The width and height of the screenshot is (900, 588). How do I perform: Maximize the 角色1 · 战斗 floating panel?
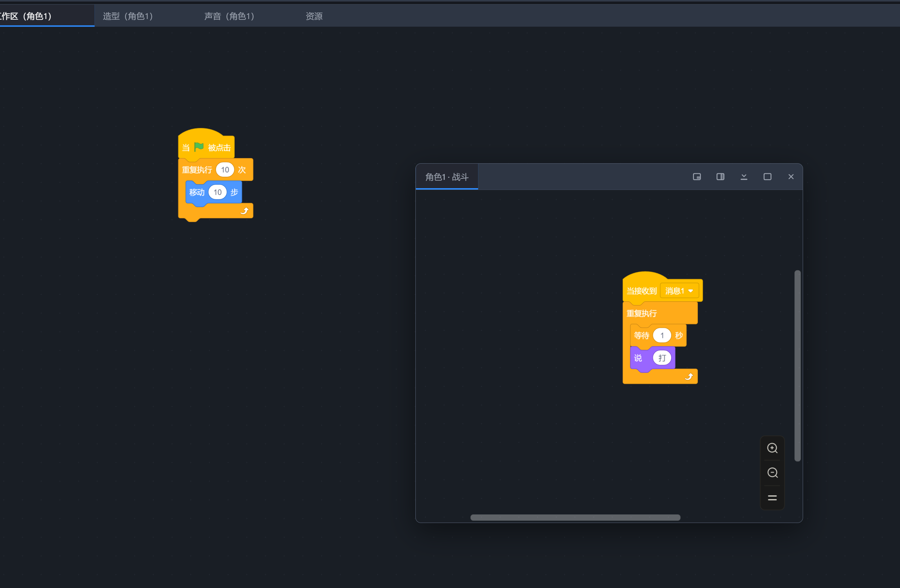tap(767, 177)
